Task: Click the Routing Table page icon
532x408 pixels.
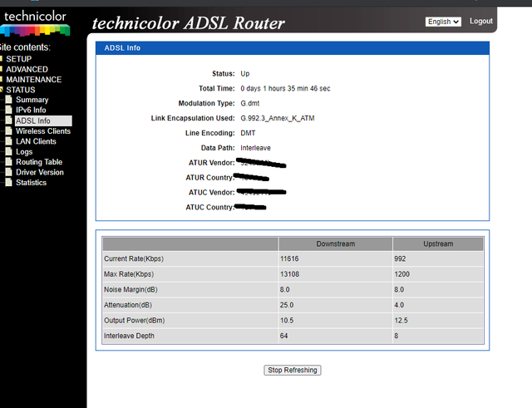Action: click(9, 162)
